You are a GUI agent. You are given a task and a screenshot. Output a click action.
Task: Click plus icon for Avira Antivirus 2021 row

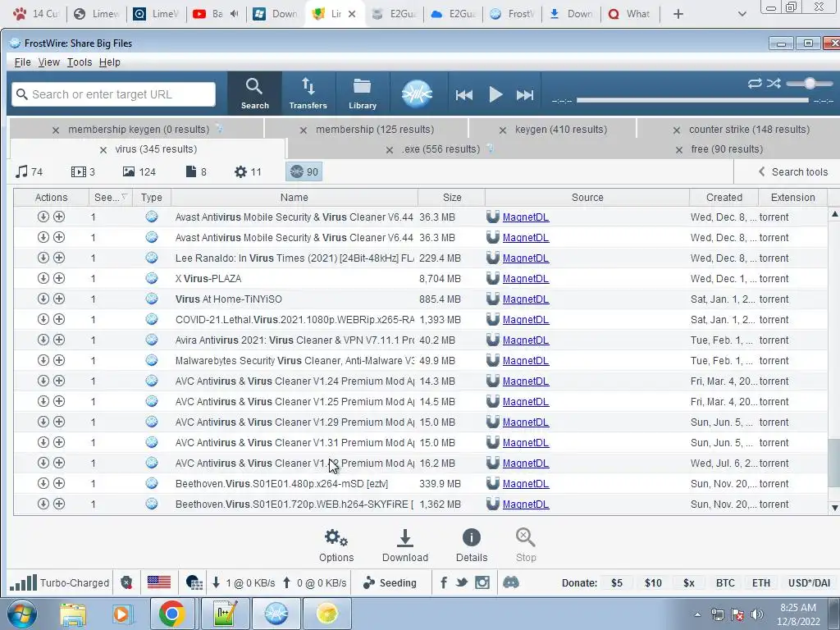click(59, 340)
